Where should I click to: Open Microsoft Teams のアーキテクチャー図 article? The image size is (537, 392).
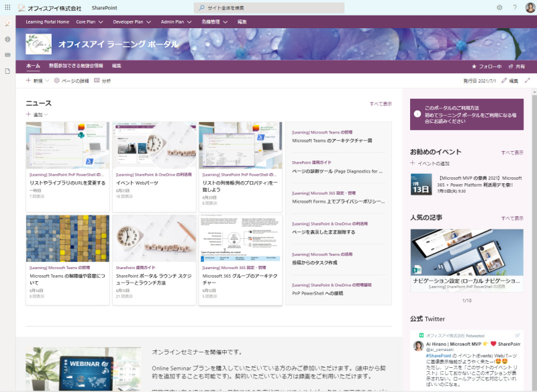coord(332,141)
